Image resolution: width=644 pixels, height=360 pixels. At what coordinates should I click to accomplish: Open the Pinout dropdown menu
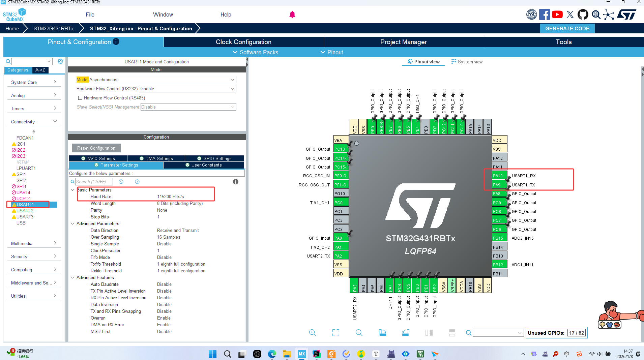(331, 52)
